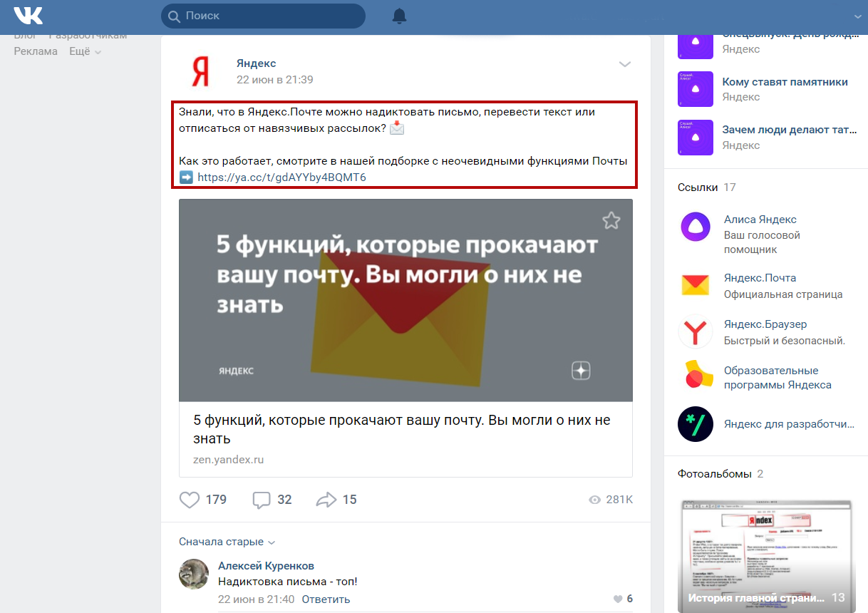Click the VK logo in header
This screenshot has height=613, width=868.
click(28, 15)
